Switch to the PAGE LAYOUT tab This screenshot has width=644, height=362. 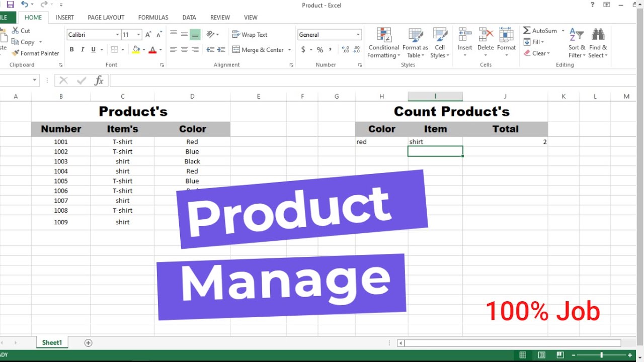pos(106,18)
